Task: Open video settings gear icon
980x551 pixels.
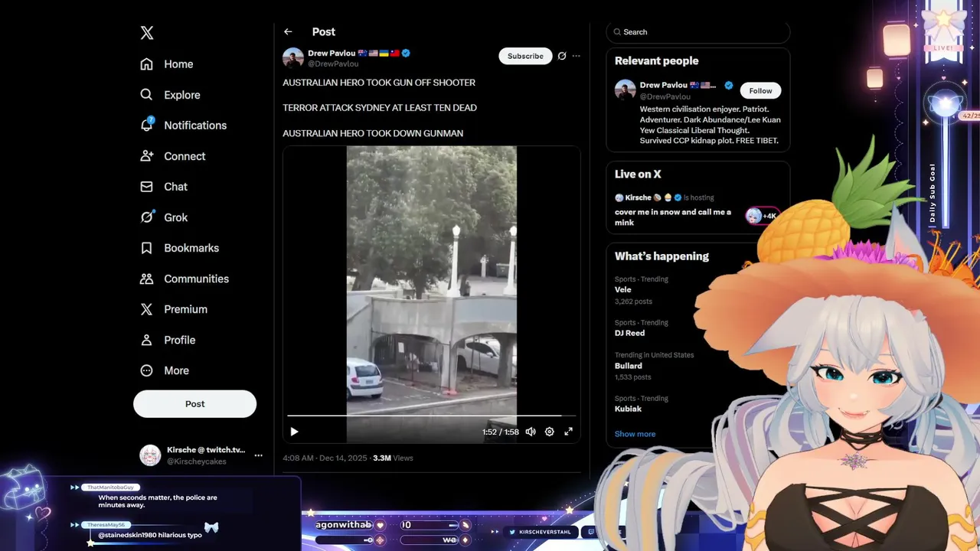Action: (550, 432)
